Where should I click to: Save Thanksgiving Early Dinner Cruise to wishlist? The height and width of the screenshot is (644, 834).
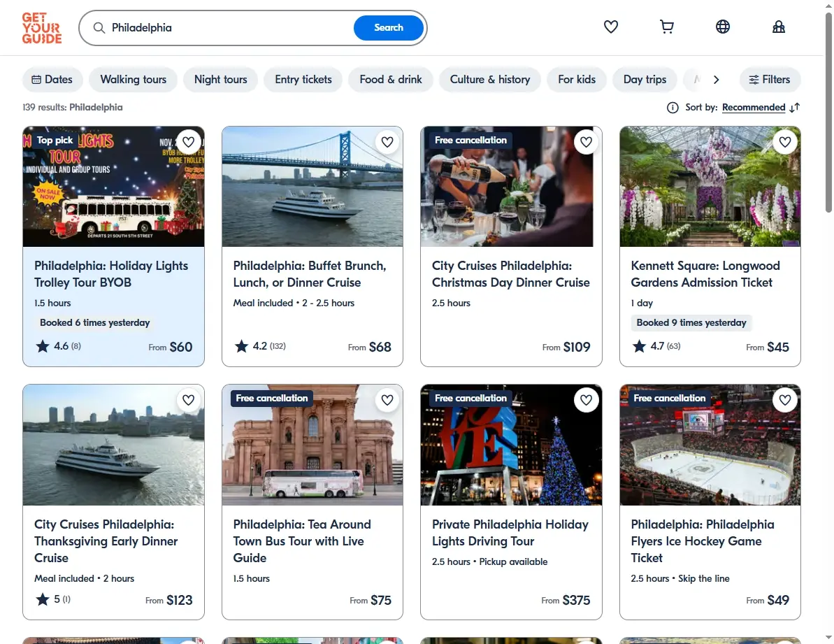point(188,400)
